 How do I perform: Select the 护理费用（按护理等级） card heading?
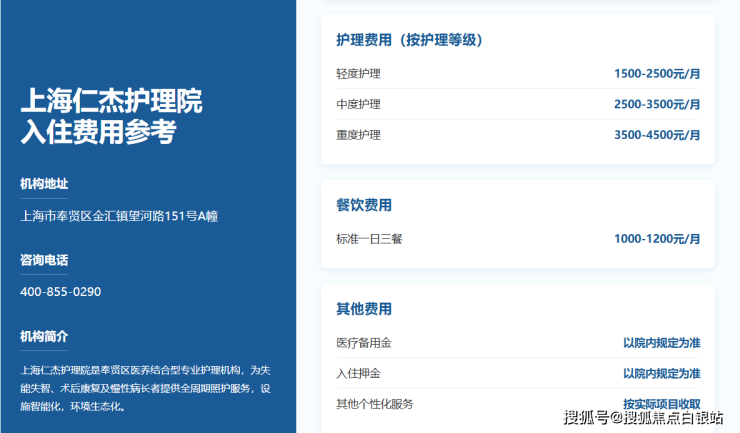[x=409, y=40]
